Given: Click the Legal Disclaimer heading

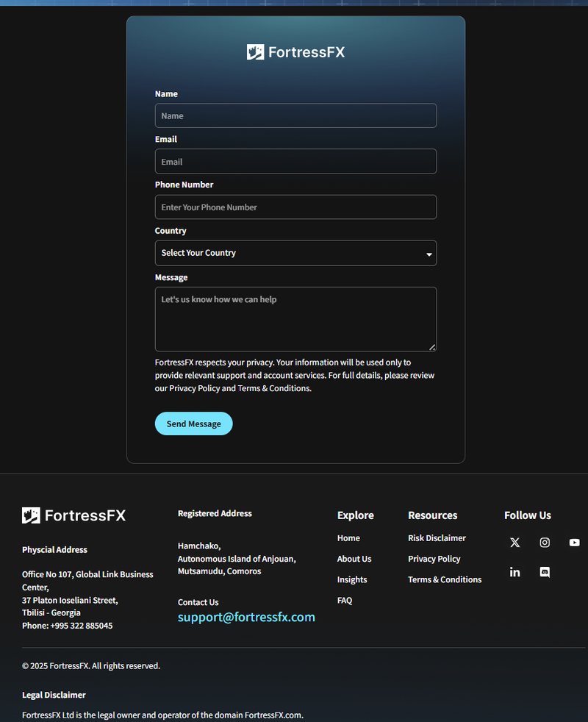Looking at the screenshot, I should 54,695.
